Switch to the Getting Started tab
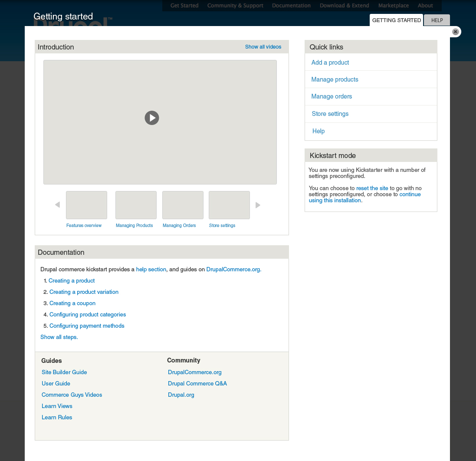 pos(397,20)
